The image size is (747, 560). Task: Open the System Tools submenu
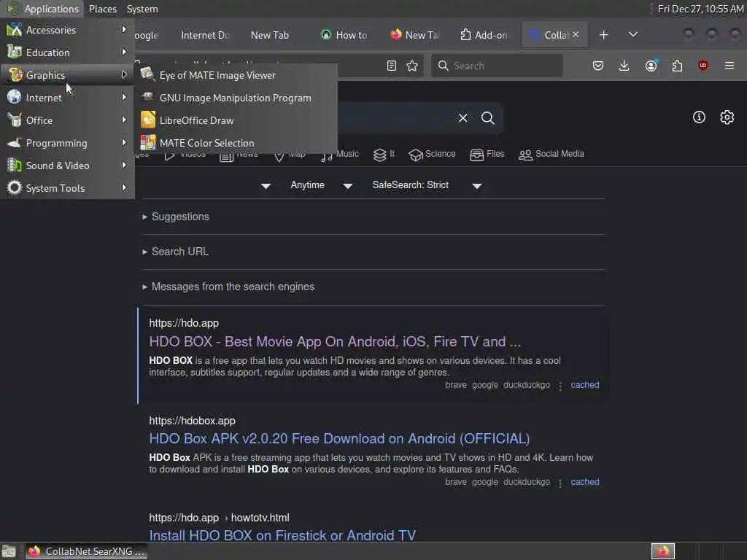coord(67,188)
